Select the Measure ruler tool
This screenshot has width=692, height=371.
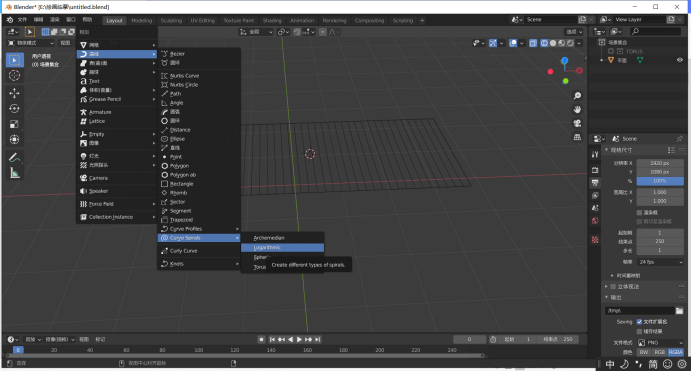pyautogui.click(x=15, y=173)
